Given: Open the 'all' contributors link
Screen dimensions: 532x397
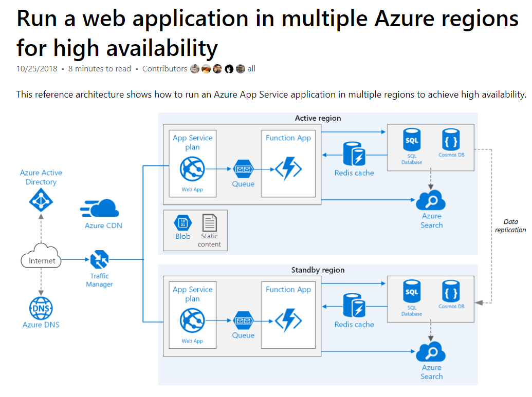Looking at the screenshot, I should click(251, 69).
